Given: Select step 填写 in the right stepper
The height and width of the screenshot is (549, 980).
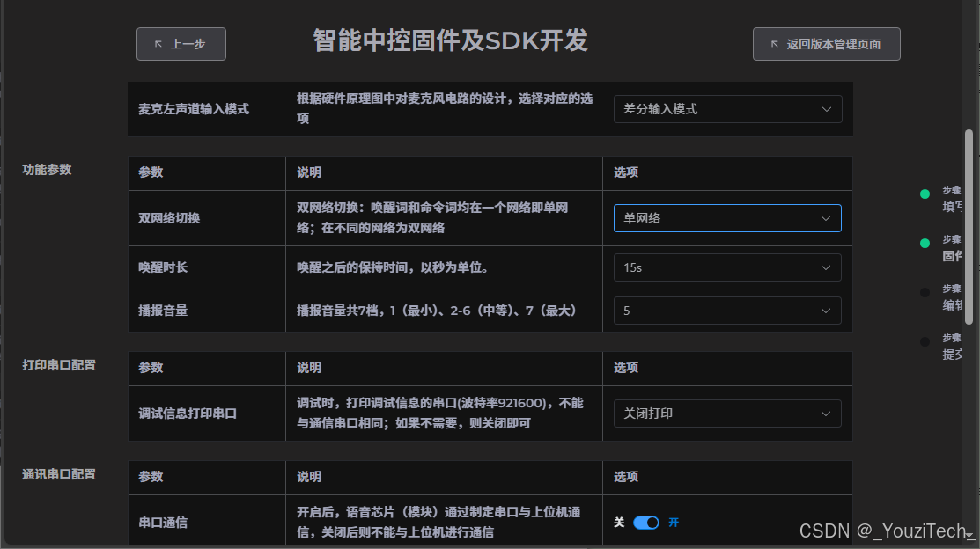Looking at the screenshot, I should 925,193.
